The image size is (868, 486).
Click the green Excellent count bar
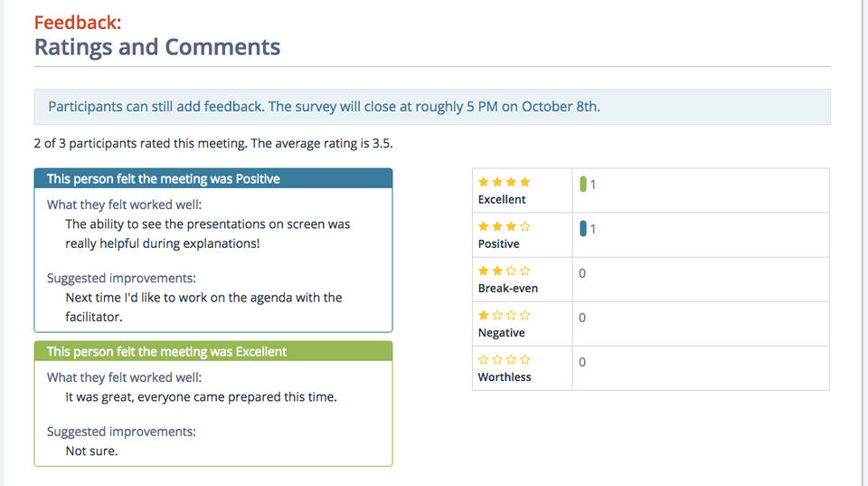click(x=583, y=185)
